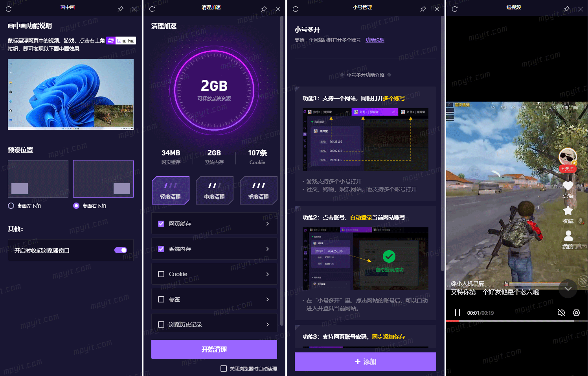Follow the author with +关注 badge

pyautogui.click(x=568, y=169)
